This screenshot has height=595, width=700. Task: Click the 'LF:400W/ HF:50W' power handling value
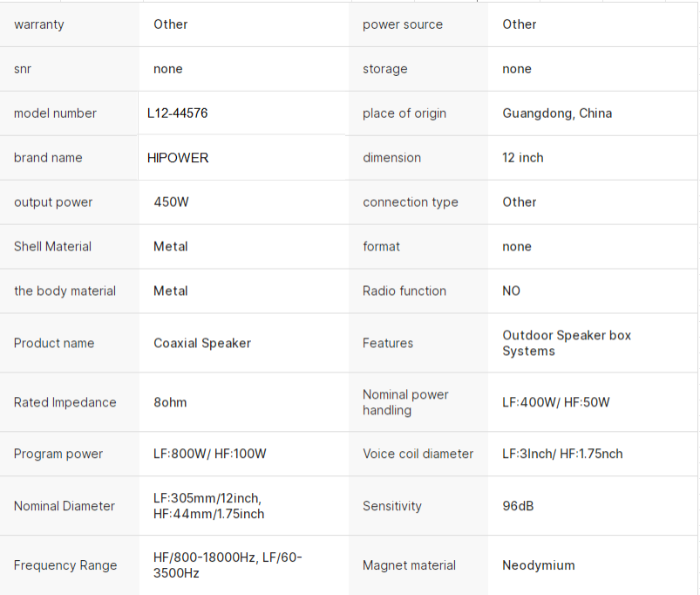(x=556, y=402)
